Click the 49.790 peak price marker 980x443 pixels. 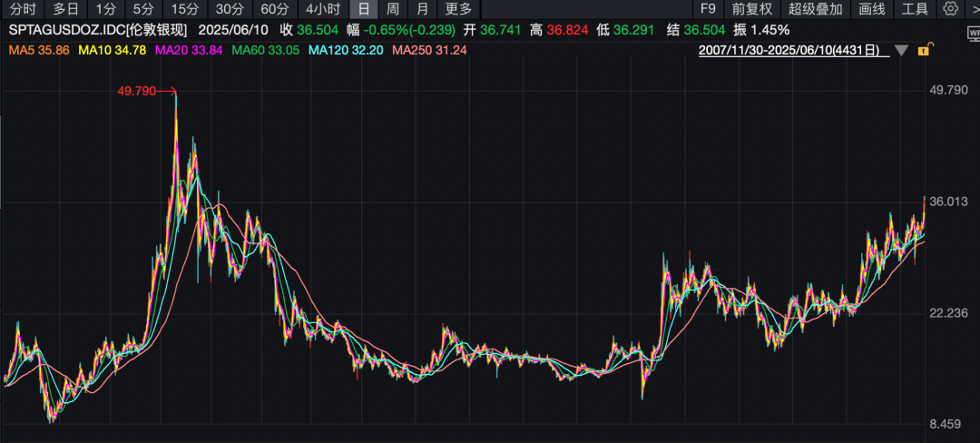pos(136,91)
